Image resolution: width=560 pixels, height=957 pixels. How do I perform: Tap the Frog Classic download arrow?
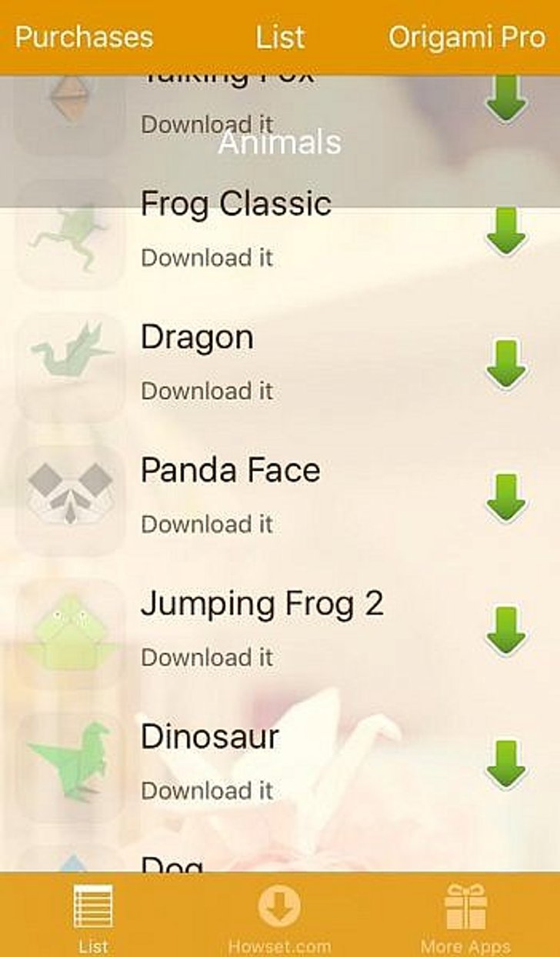click(506, 232)
